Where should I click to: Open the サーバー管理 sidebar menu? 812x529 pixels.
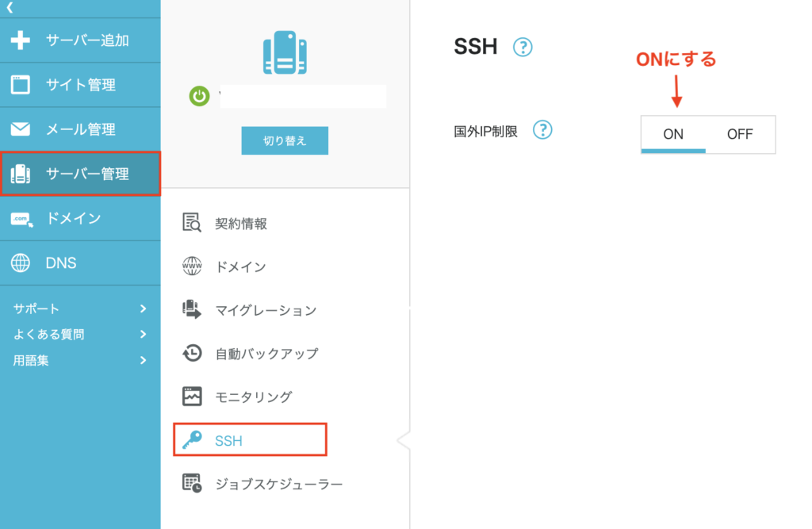[x=79, y=173]
